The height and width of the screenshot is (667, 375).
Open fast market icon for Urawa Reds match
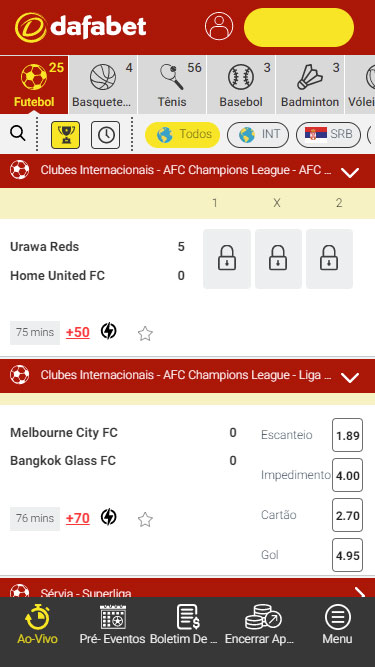point(108,331)
